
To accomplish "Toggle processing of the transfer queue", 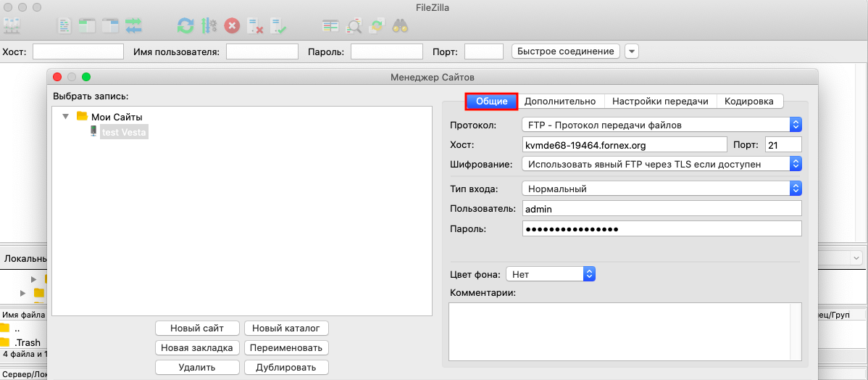I will (209, 25).
